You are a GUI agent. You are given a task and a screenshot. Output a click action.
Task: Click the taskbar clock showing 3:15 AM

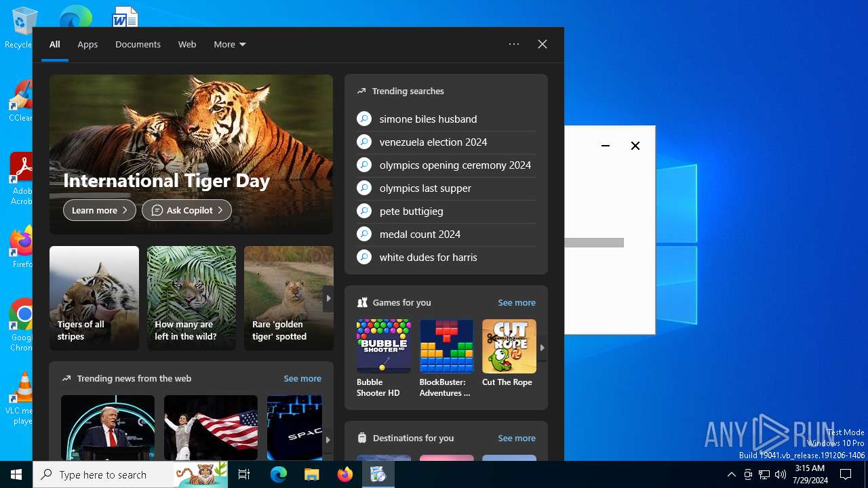[x=810, y=474]
